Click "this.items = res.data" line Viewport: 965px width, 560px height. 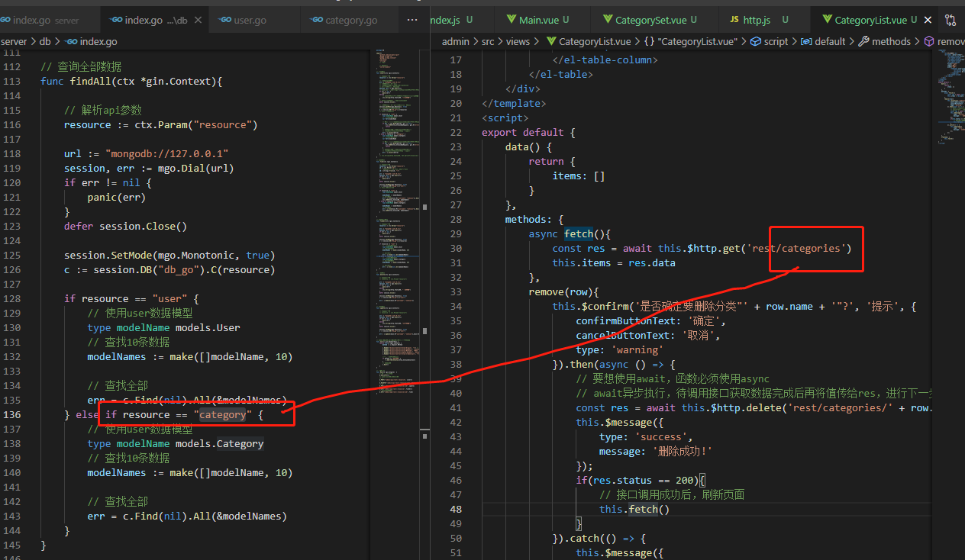point(614,262)
